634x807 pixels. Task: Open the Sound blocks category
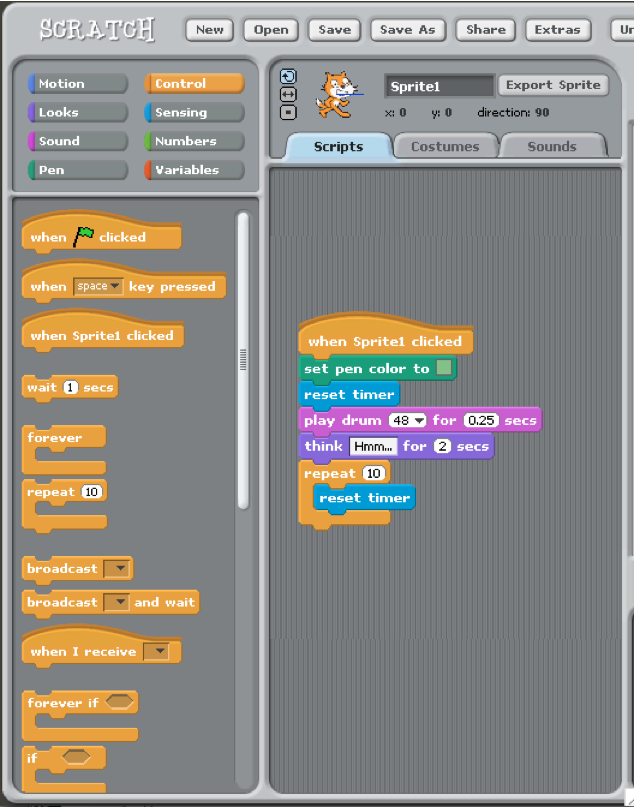click(78, 141)
